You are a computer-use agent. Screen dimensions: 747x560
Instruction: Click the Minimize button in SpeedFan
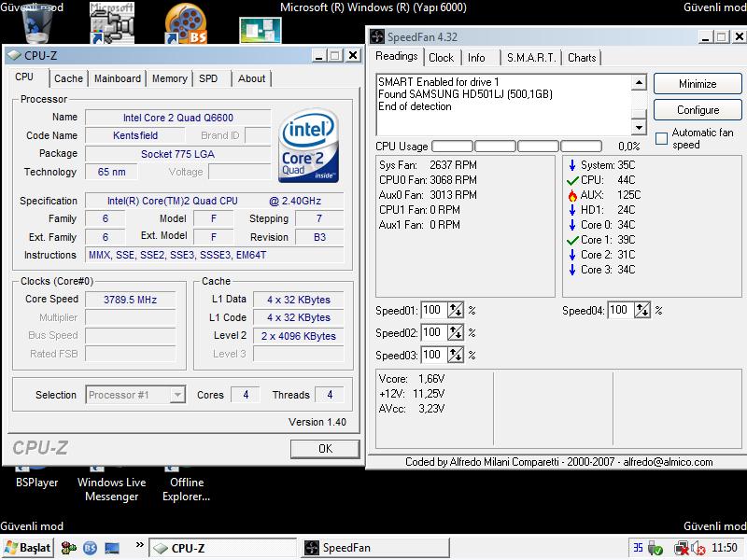coord(698,84)
